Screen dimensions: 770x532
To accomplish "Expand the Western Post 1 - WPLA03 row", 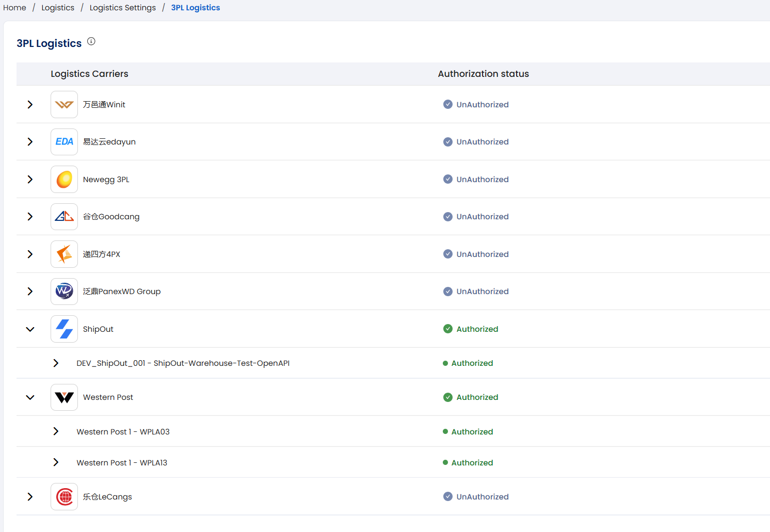I will pyautogui.click(x=56, y=431).
